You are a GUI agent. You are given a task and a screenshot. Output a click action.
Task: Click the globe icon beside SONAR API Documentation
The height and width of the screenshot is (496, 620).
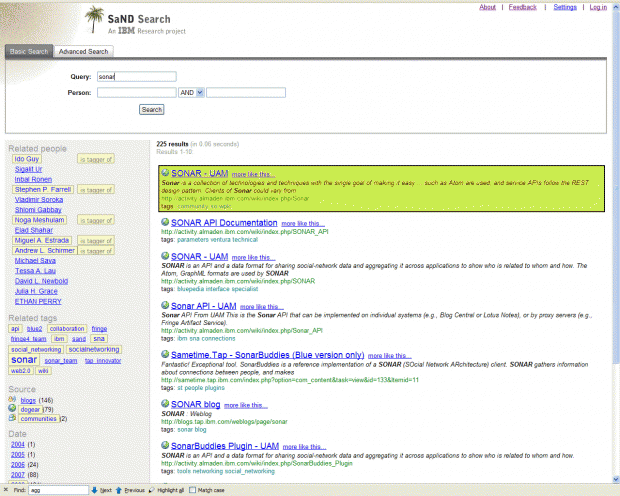[x=165, y=222]
